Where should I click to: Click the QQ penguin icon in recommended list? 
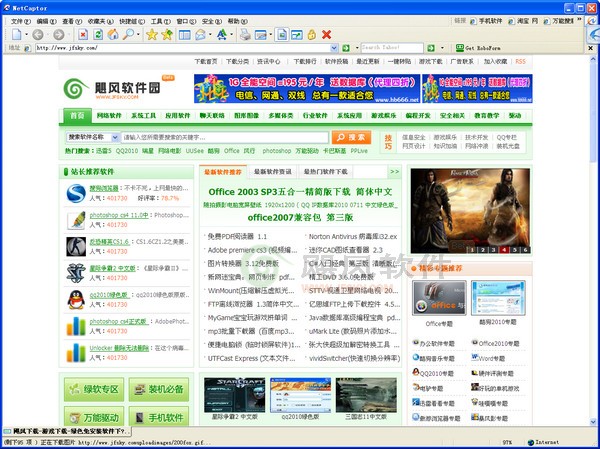76,299
